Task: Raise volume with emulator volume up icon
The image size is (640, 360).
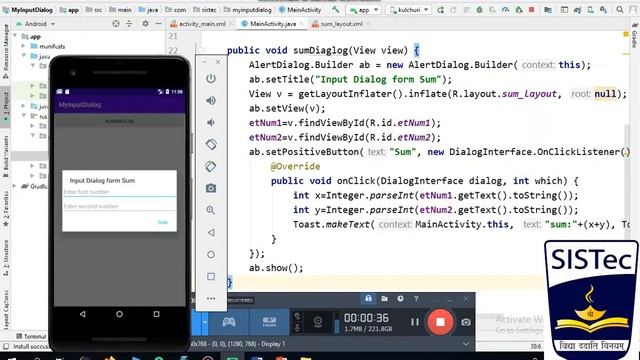Action: tap(211, 100)
